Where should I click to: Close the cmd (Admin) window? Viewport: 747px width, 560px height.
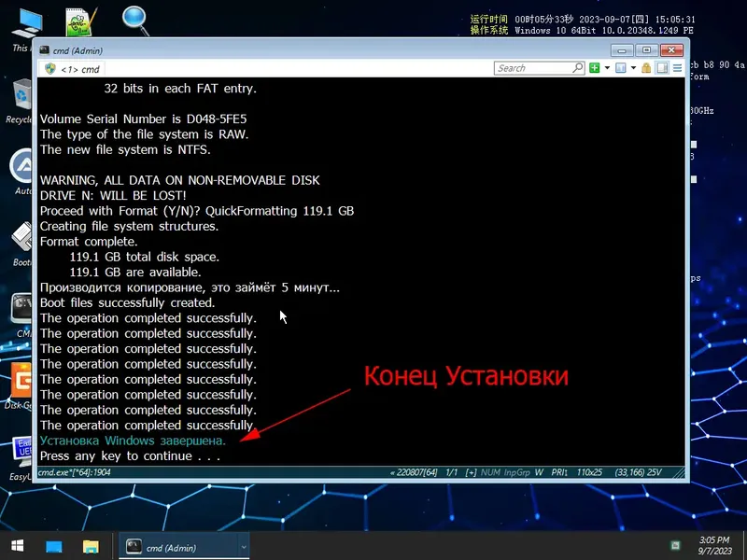(671, 50)
